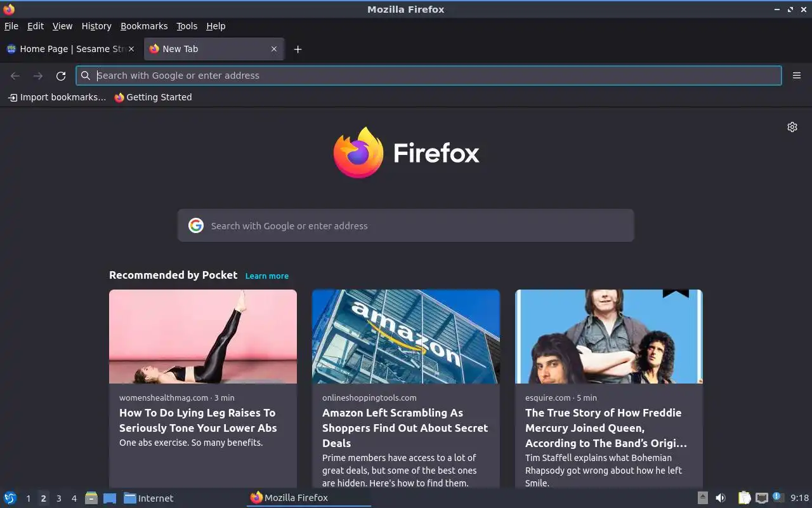This screenshot has height=508, width=812.
Task: Switch to workspace 3 in taskbar
Action: (58, 498)
